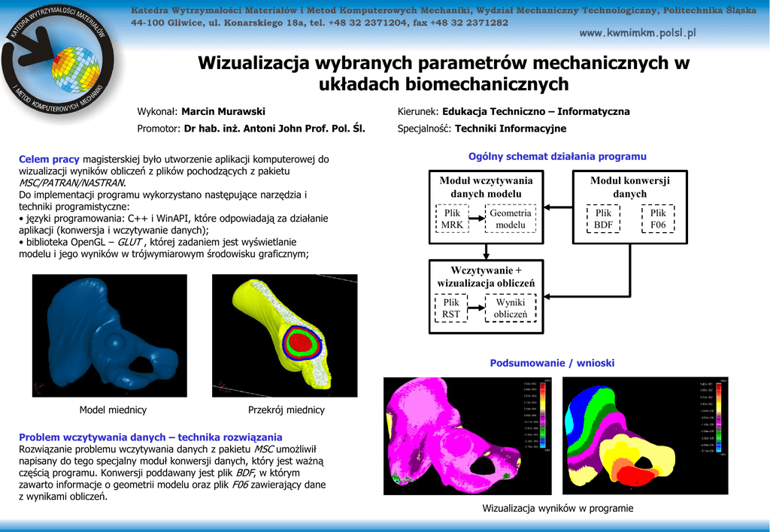Click the 'Geometria modelu' dashed box
770x532 pixels.
click(x=511, y=219)
